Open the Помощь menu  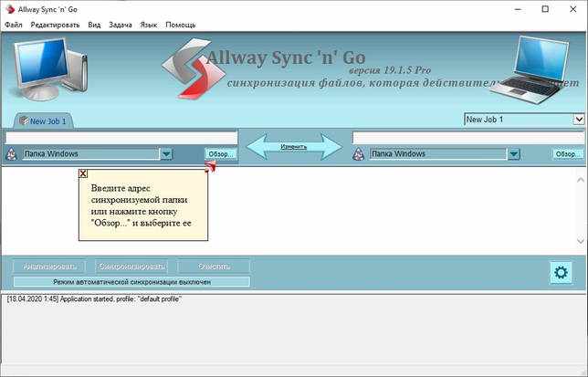(181, 25)
